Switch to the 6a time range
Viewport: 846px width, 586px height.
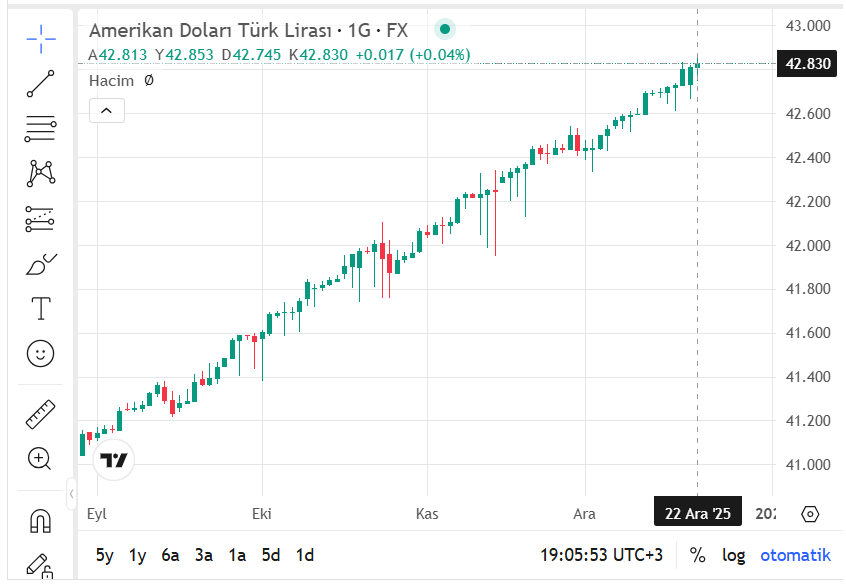pyautogui.click(x=170, y=555)
